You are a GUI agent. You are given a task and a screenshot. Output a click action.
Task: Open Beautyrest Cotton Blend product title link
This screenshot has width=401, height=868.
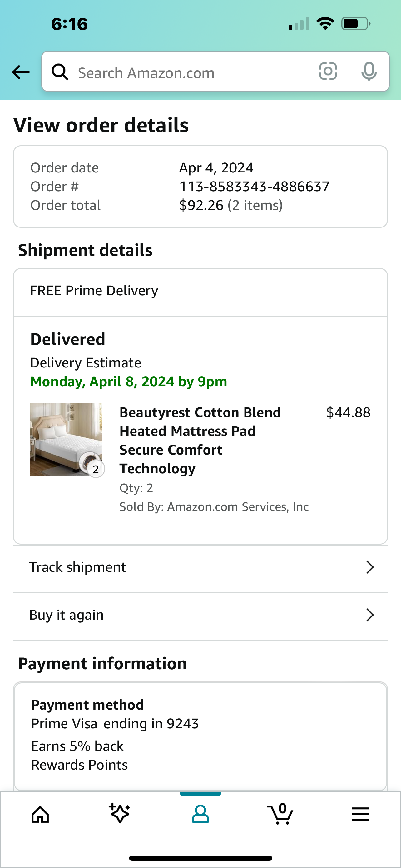(200, 440)
